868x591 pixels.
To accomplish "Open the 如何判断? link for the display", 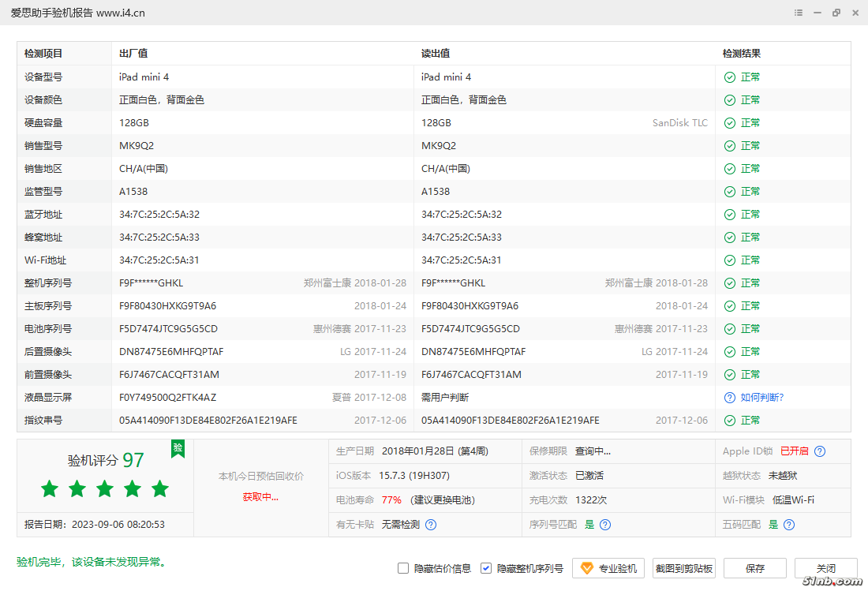I will (x=762, y=398).
